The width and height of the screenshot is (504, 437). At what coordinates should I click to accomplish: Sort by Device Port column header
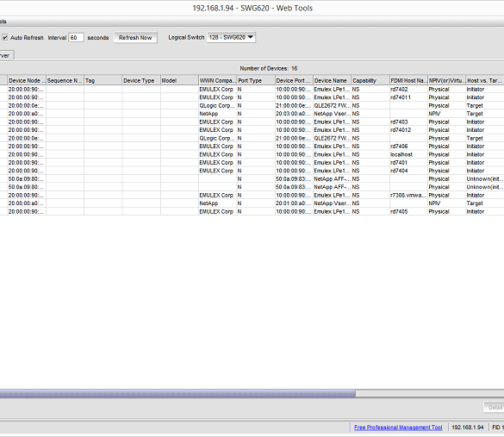click(x=294, y=80)
